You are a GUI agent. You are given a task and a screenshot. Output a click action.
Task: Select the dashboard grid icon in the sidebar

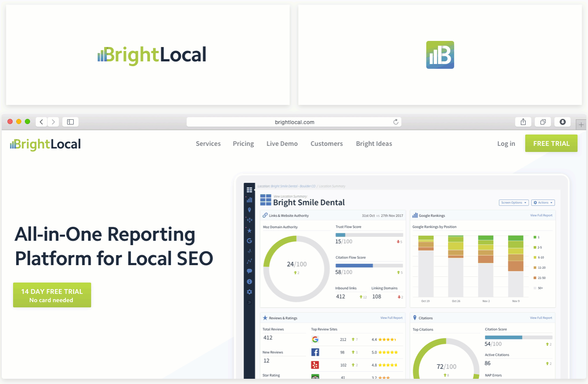click(x=249, y=190)
